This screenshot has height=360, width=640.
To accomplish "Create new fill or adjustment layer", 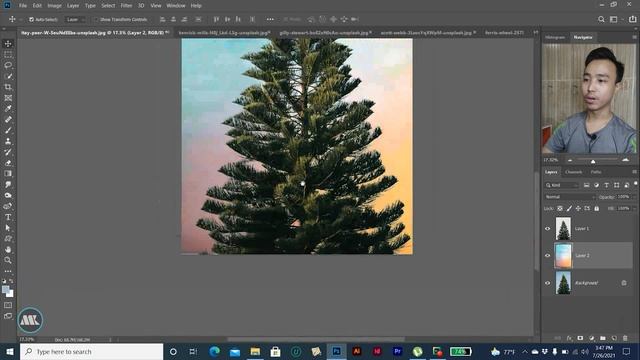I will click(x=591, y=338).
